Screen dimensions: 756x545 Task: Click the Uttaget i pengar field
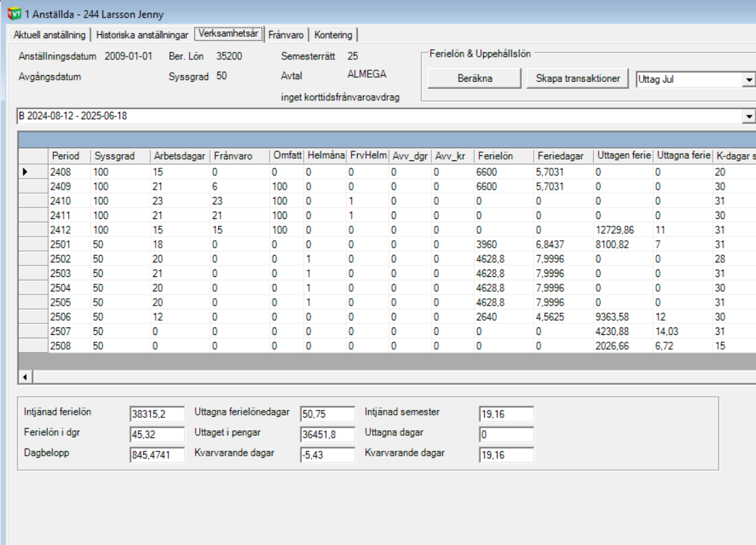327,434
